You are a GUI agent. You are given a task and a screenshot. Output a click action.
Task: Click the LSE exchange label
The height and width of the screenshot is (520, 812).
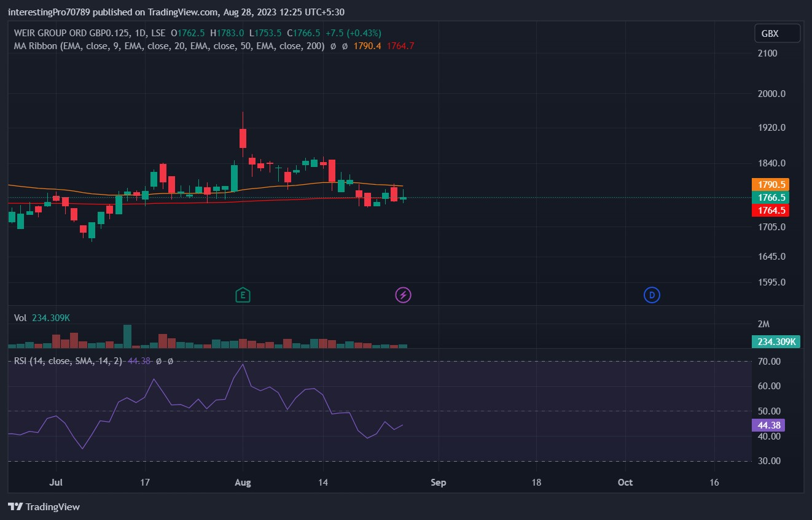(x=158, y=33)
